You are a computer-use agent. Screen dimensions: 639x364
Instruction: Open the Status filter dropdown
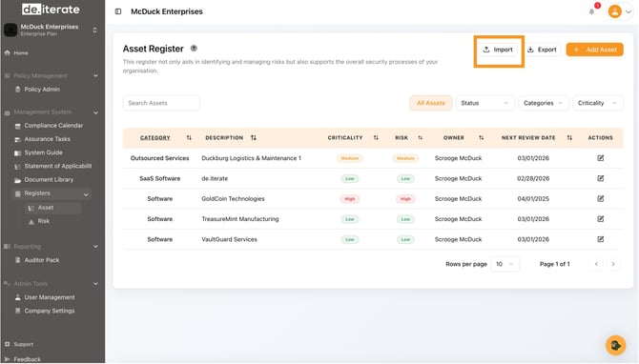click(484, 103)
